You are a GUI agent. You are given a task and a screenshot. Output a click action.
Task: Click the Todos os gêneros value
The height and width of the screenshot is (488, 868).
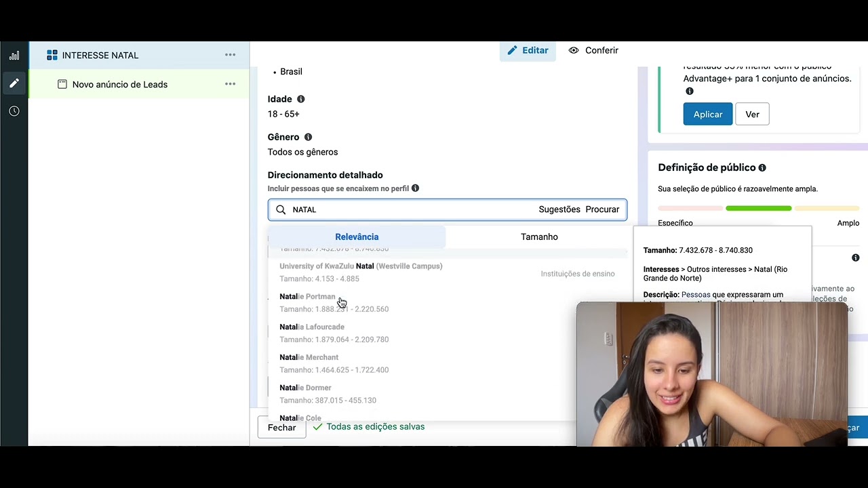(302, 152)
